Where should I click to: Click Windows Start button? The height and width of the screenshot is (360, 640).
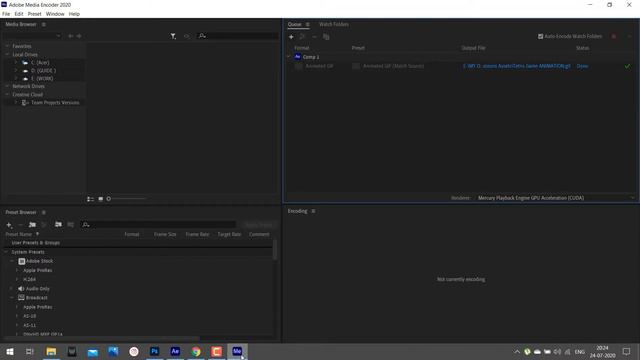pos(10,351)
